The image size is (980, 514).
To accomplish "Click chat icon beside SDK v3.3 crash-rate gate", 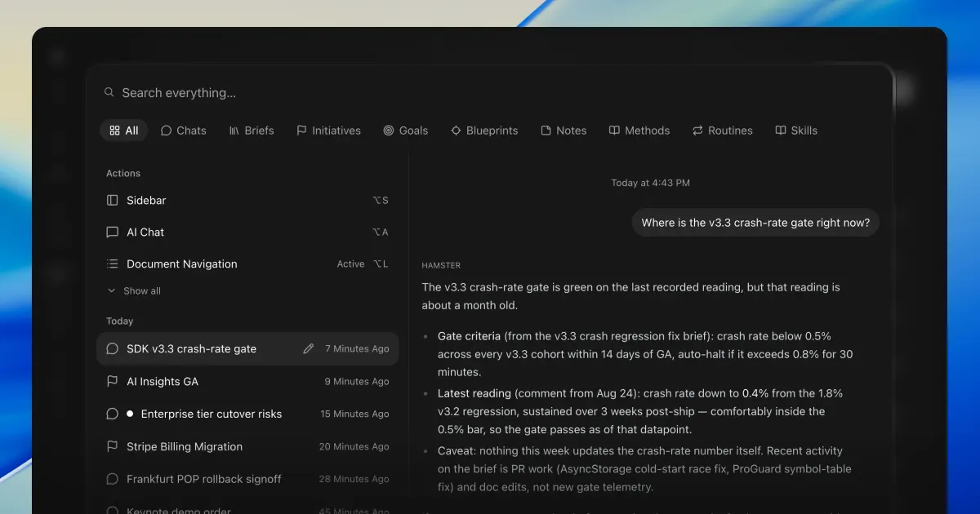I will click(x=113, y=348).
